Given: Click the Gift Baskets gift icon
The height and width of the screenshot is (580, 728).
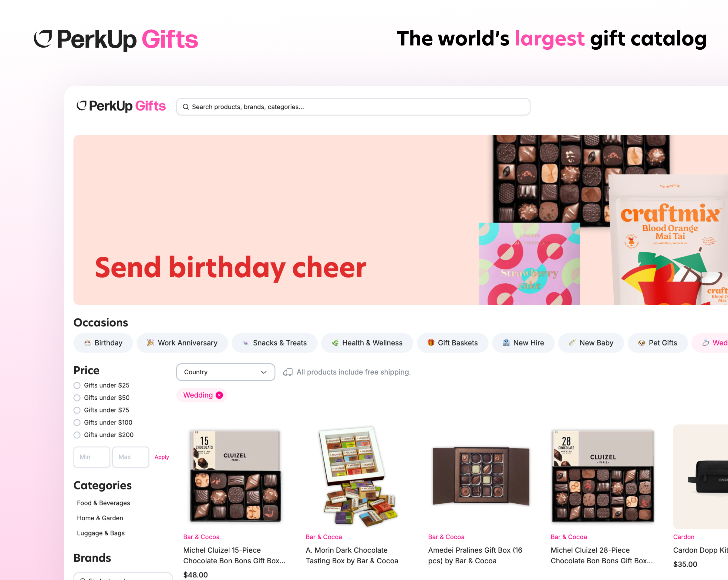Looking at the screenshot, I should tap(431, 343).
